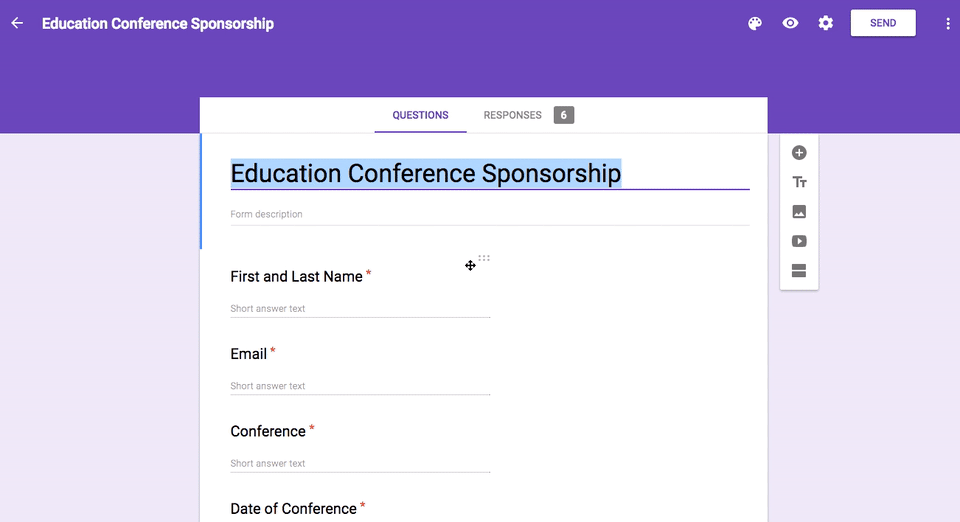Click the header form name in top bar
Viewport: 960px width, 522px height.
pyautogui.click(x=158, y=23)
